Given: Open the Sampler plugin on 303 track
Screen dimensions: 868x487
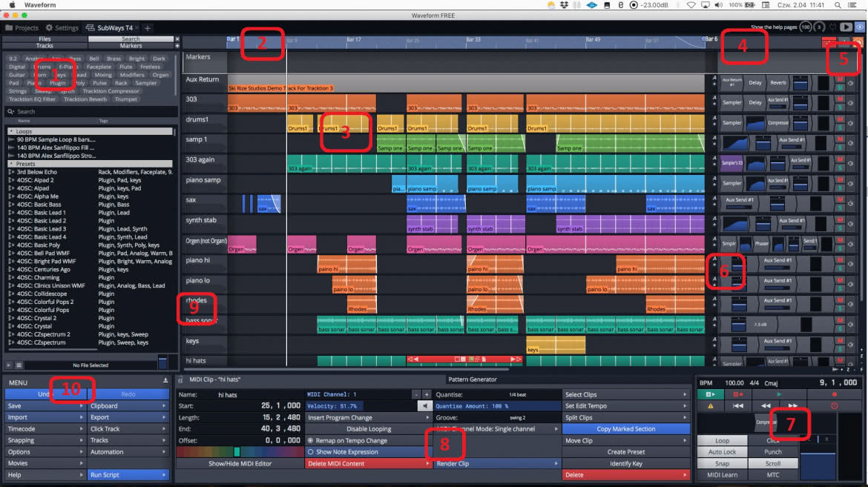Looking at the screenshot, I should coord(731,102).
